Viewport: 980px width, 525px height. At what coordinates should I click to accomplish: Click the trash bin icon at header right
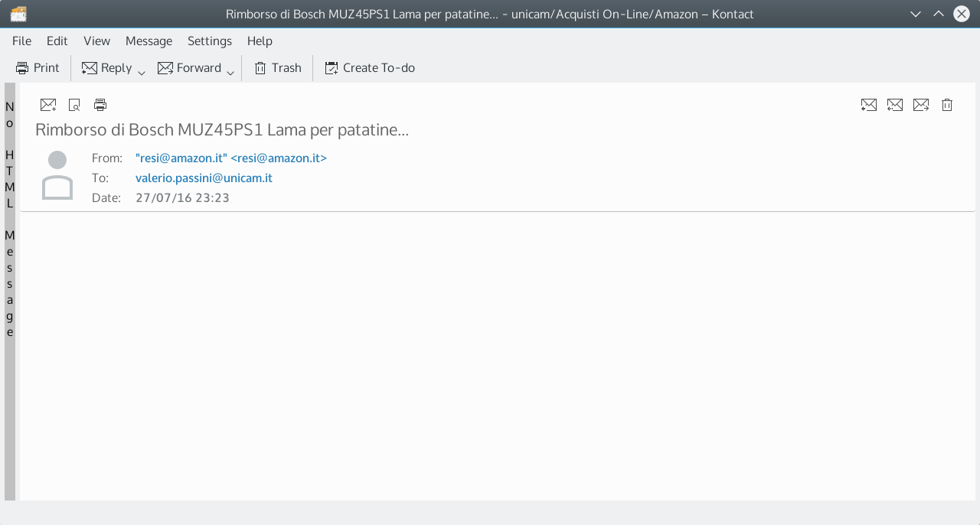[947, 105]
